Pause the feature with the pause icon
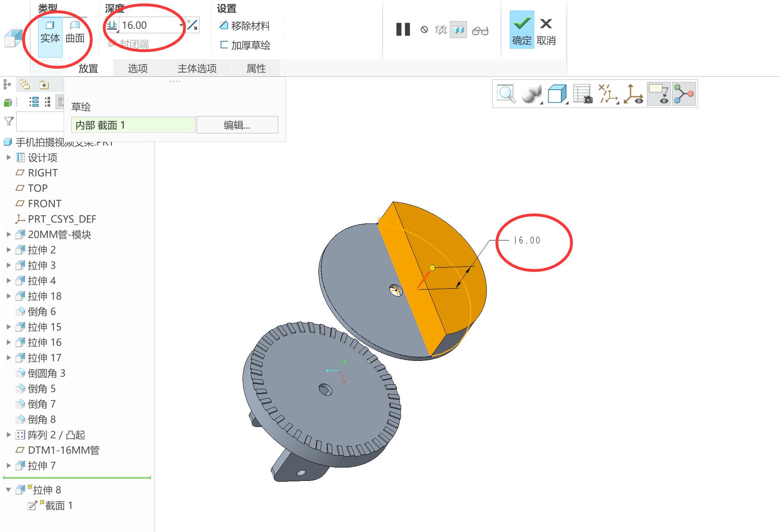The image size is (780, 532). 403,30
